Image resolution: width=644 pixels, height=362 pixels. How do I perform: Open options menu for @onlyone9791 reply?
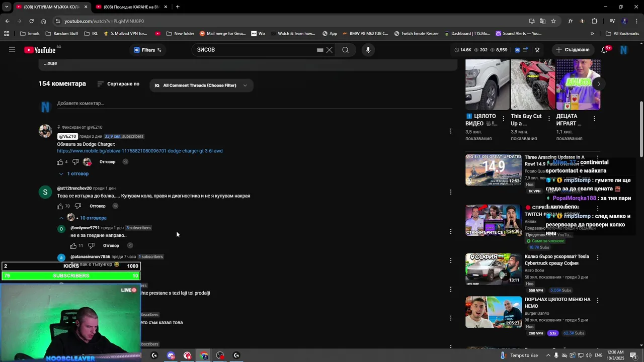[451, 232]
